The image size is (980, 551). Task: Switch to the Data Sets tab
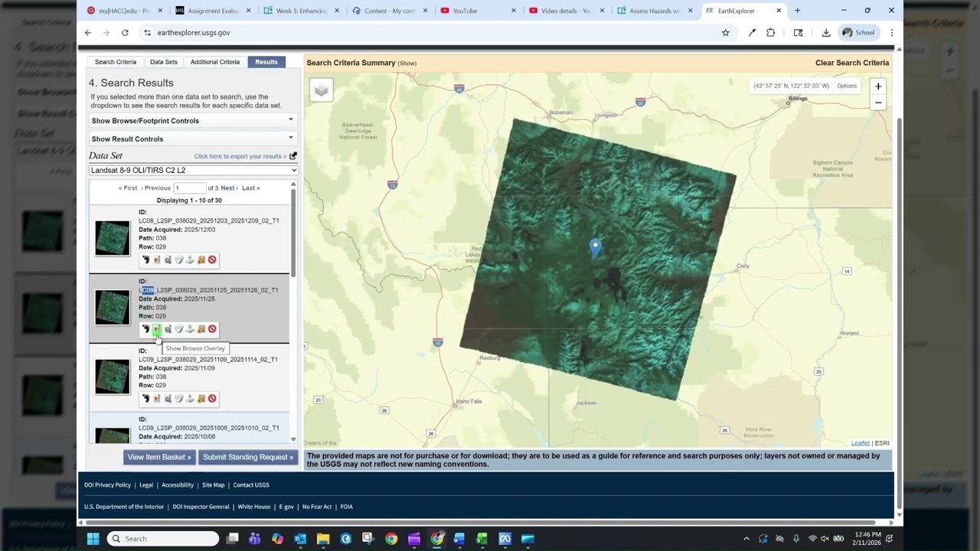[164, 62]
